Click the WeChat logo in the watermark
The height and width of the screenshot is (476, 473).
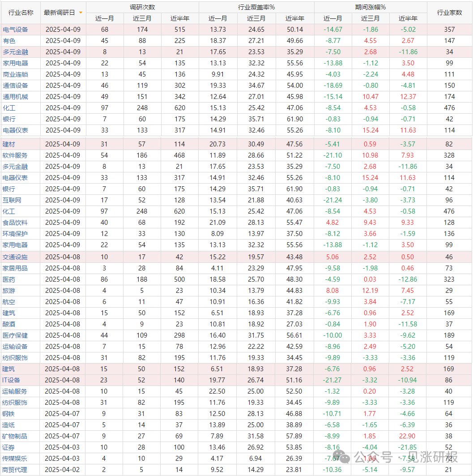point(344,457)
